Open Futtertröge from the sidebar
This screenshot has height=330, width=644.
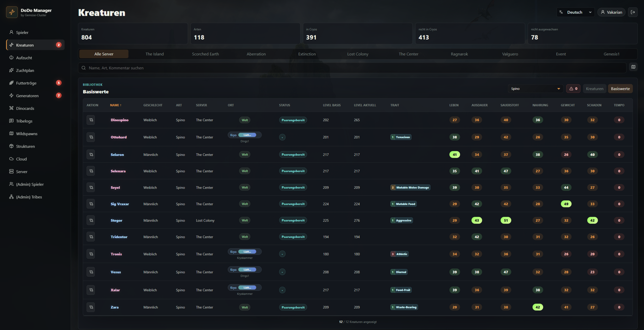pos(35,83)
